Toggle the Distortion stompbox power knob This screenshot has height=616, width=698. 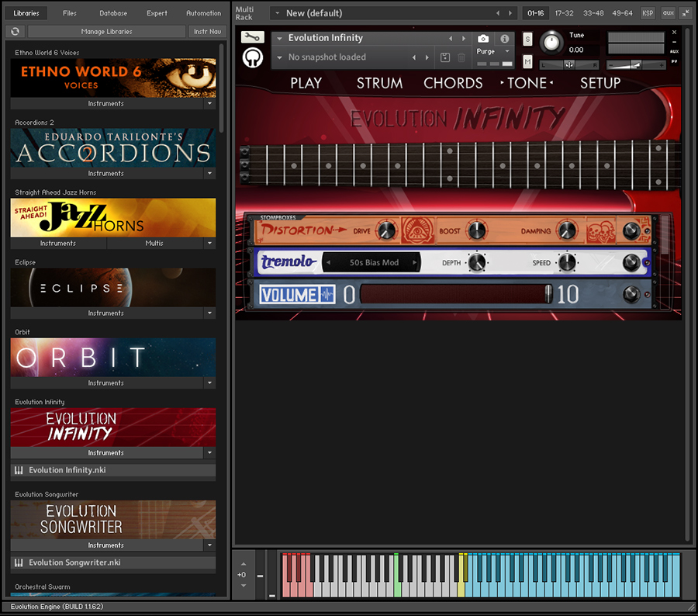coord(631,230)
